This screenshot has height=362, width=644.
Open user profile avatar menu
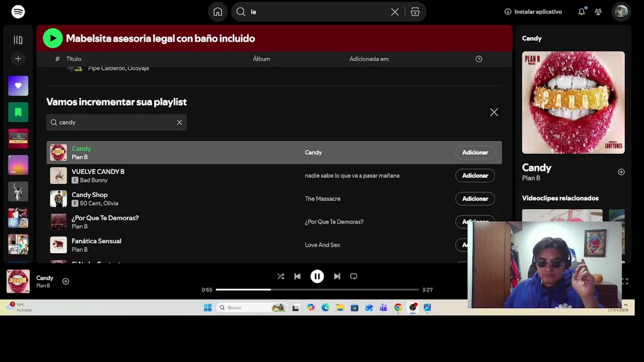(x=621, y=12)
